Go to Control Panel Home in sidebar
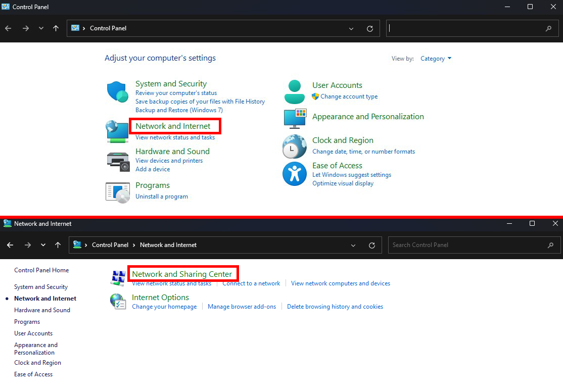Image resolution: width=563 pixels, height=392 pixels. (41, 270)
